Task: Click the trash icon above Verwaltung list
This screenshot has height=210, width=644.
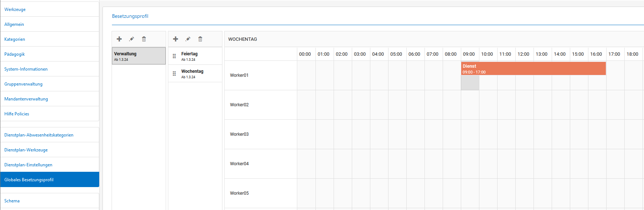Action: (144, 39)
